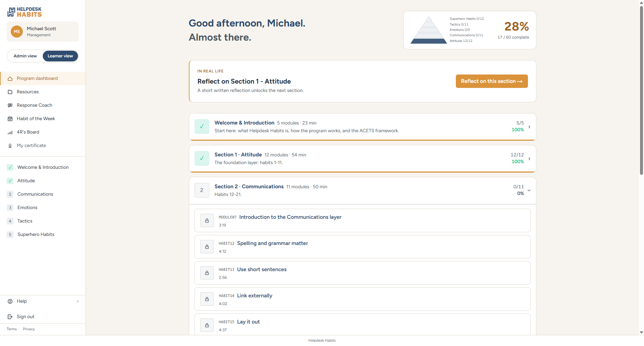This screenshot has width=644, height=346.
Task: Click the Habit of the Week calendar icon
Action: click(10, 119)
